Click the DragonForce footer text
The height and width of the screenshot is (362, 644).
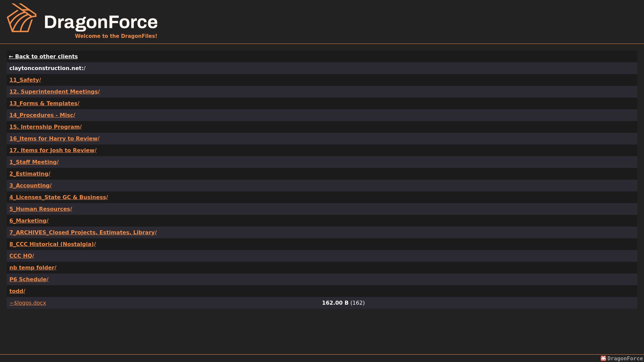click(x=625, y=358)
